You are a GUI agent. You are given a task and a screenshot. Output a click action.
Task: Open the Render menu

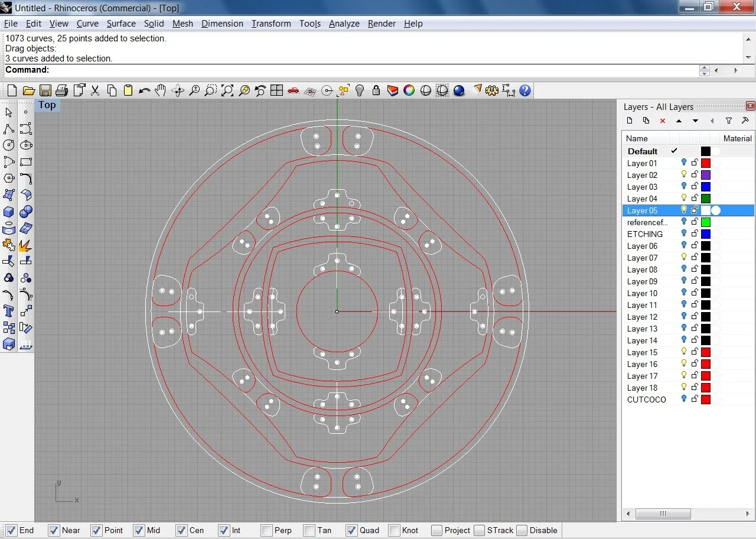pyautogui.click(x=382, y=24)
